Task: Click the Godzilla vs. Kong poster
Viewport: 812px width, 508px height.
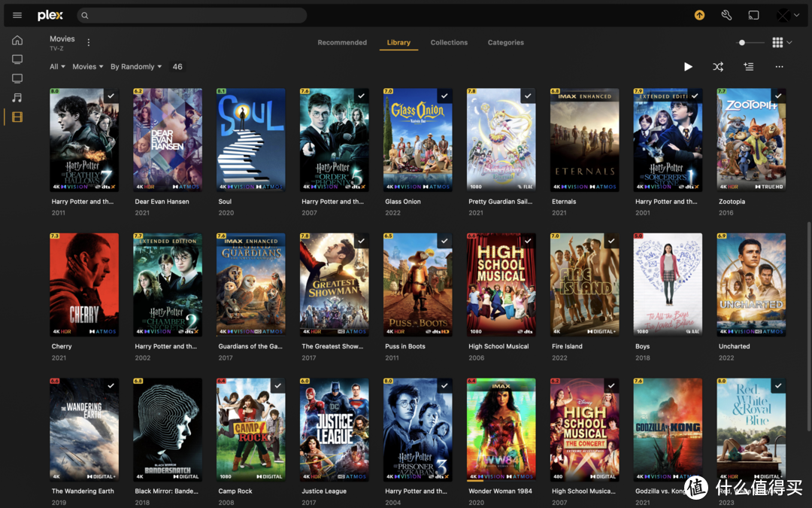Action: click(668, 429)
